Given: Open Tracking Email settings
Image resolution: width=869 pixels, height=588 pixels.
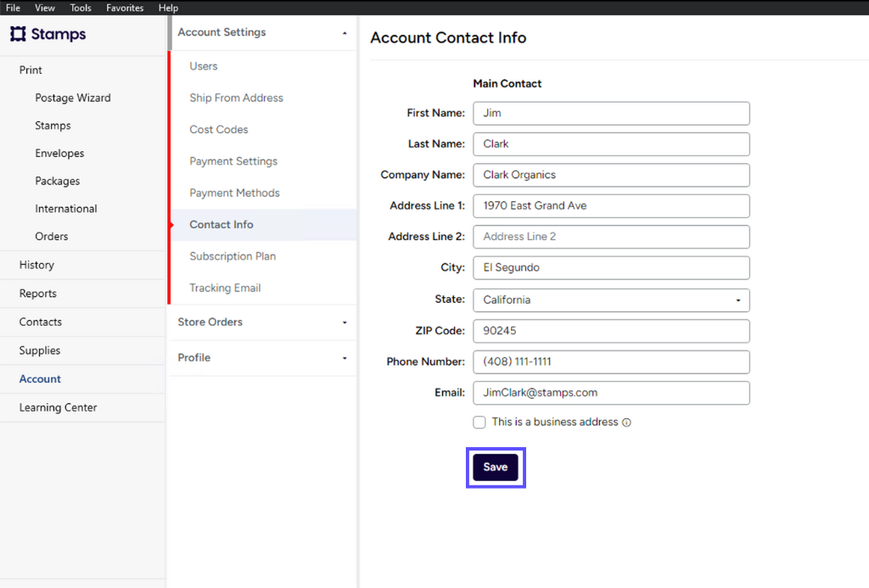Looking at the screenshot, I should tap(264, 288).
